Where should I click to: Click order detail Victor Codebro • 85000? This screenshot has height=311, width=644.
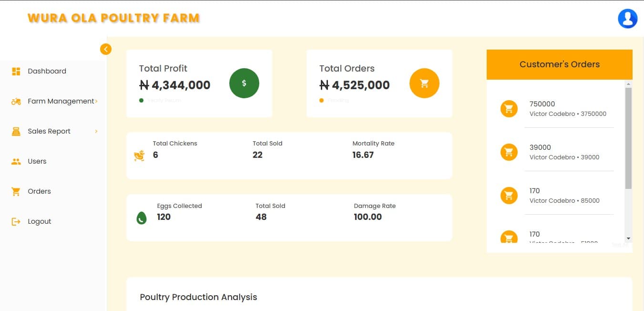(x=565, y=201)
